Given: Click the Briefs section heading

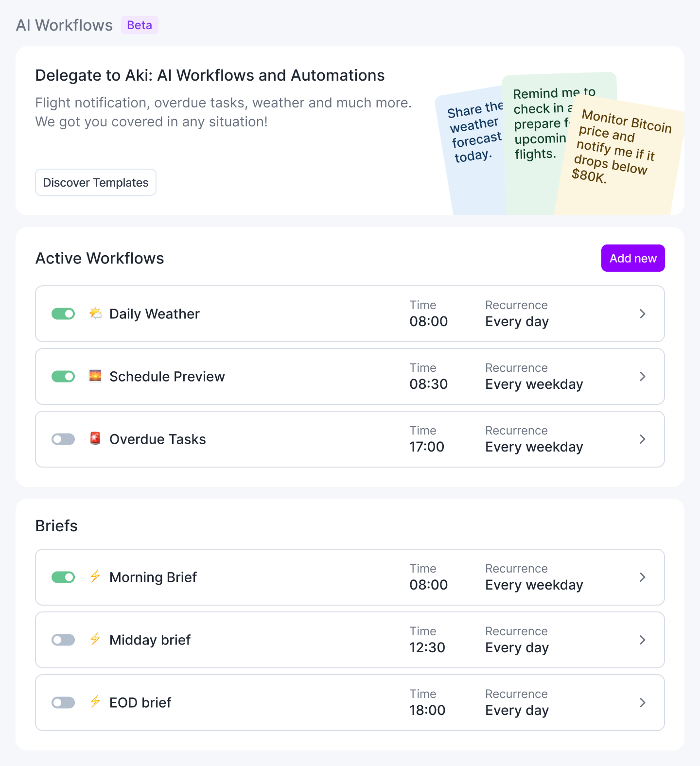Looking at the screenshot, I should [x=56, y=525].
